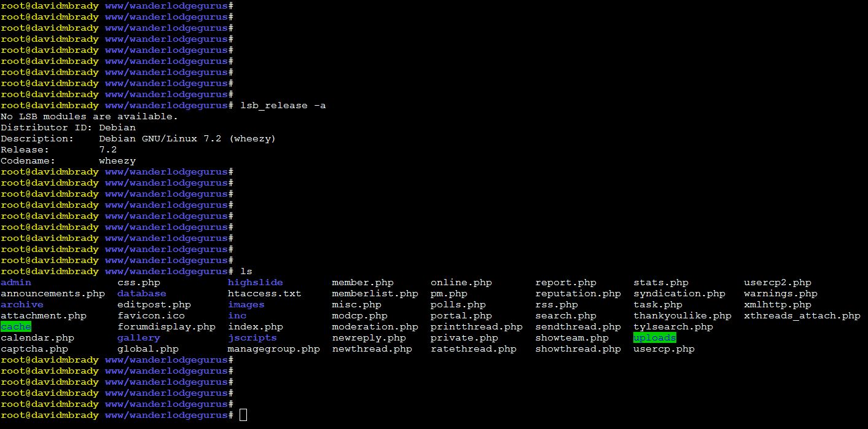
Task: Click the 'No LSB modules are available' line
Action: tap(89, 117)
